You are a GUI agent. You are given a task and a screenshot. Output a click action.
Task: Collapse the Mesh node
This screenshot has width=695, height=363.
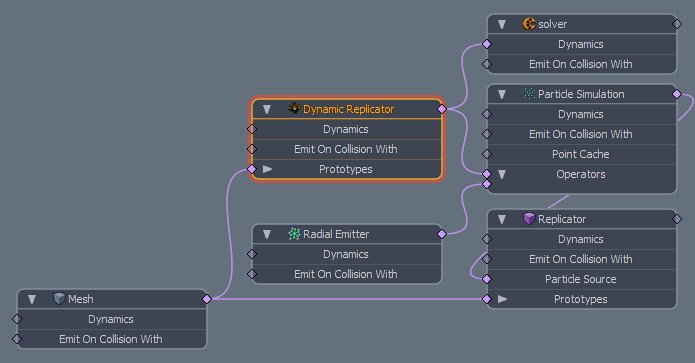32,300
